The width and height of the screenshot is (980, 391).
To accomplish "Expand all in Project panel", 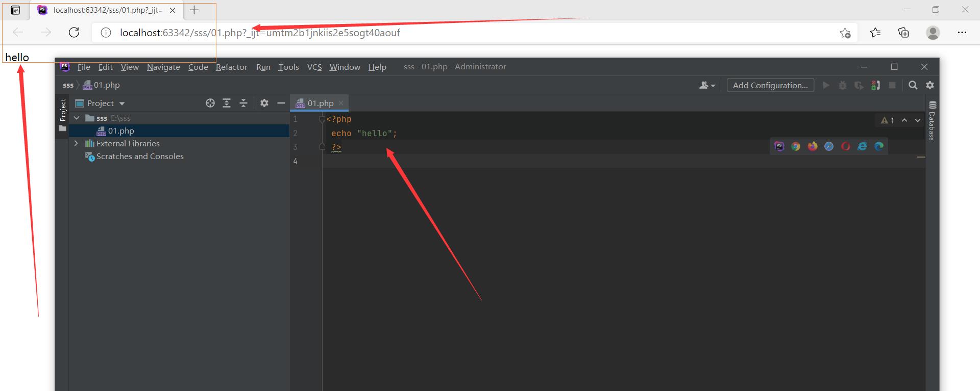I will pyautogui.click(x=227, y=103).
